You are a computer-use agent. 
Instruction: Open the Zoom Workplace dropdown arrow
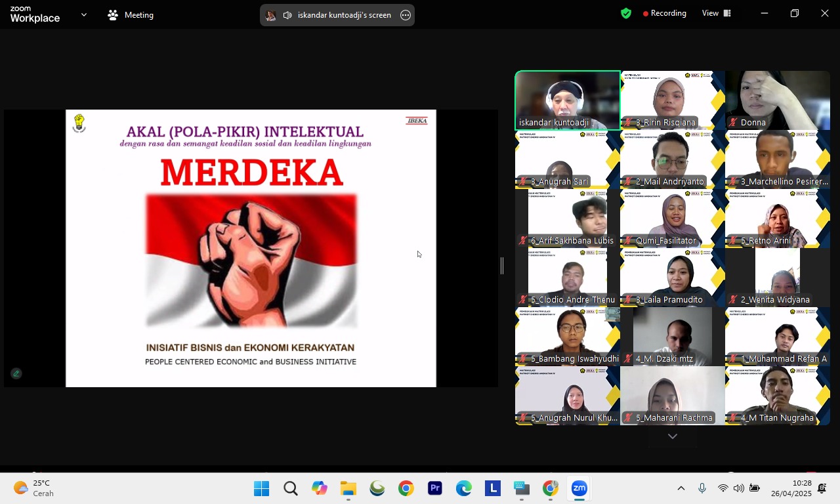point(83,14)
